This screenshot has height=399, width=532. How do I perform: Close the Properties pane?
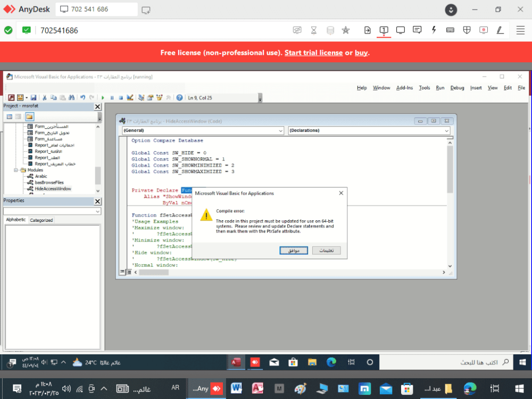(98, 201)
